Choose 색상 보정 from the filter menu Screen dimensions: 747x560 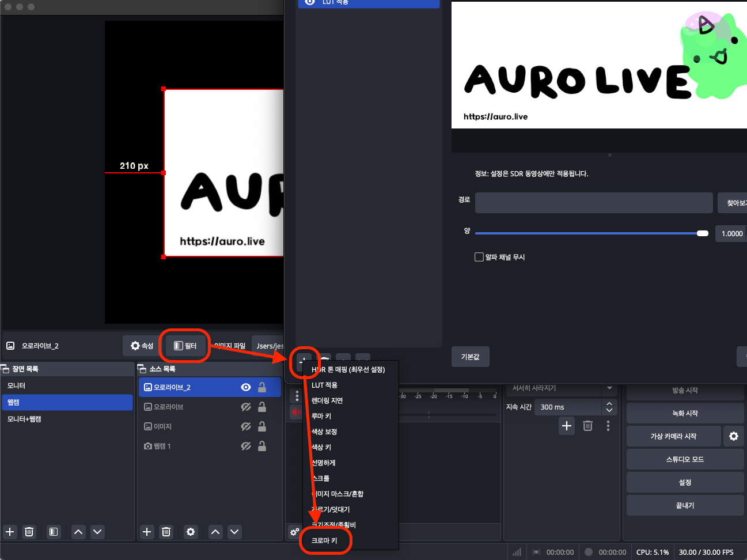(352, 432)
